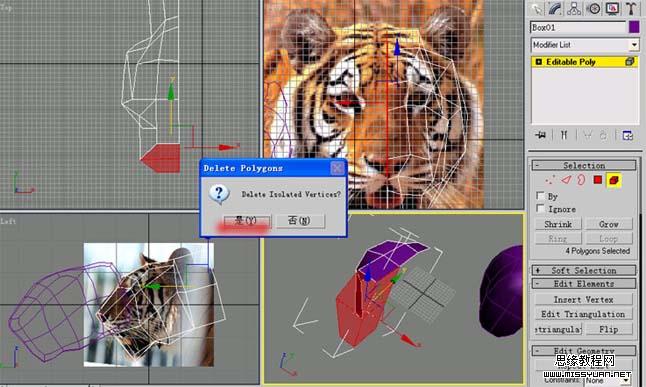Toggle Show End Result icon
The image size is (646, 387).
click(x=564, y=135)
